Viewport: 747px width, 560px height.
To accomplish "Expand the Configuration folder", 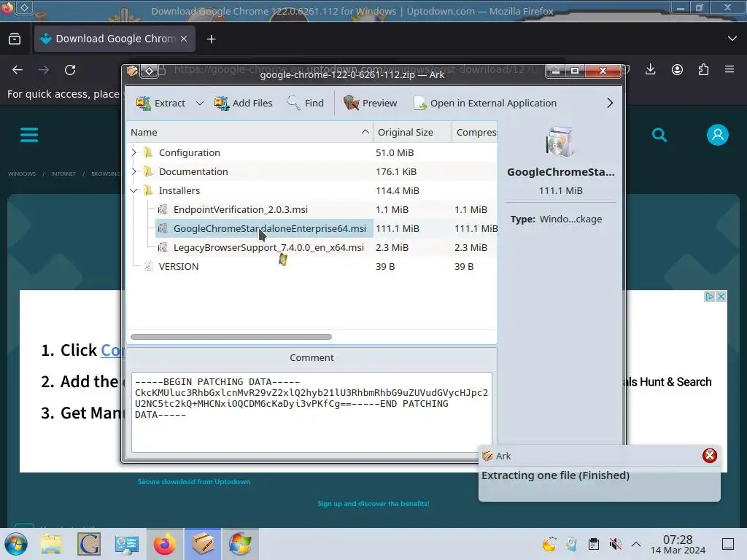I will (134, 152).
